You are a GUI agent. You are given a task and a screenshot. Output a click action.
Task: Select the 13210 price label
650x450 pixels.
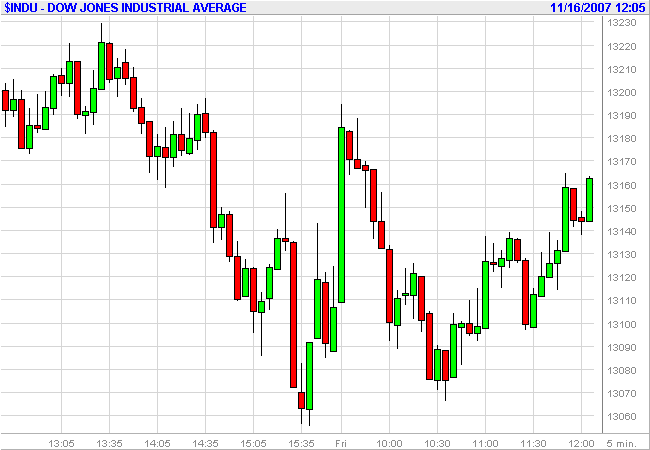[621, 69]
